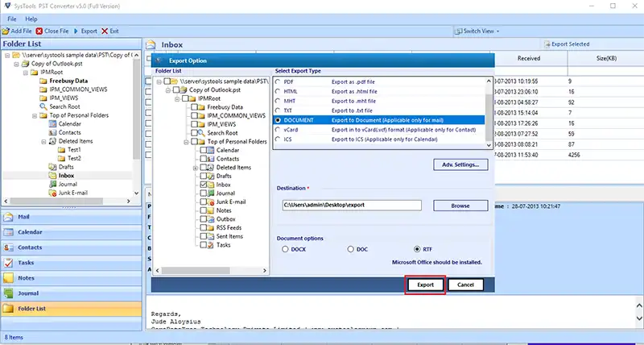Image resolution: width=644 pixels, height=345 pixels.
Task: Click the Contacts icon in navigation pane
Action: (8, 247)
